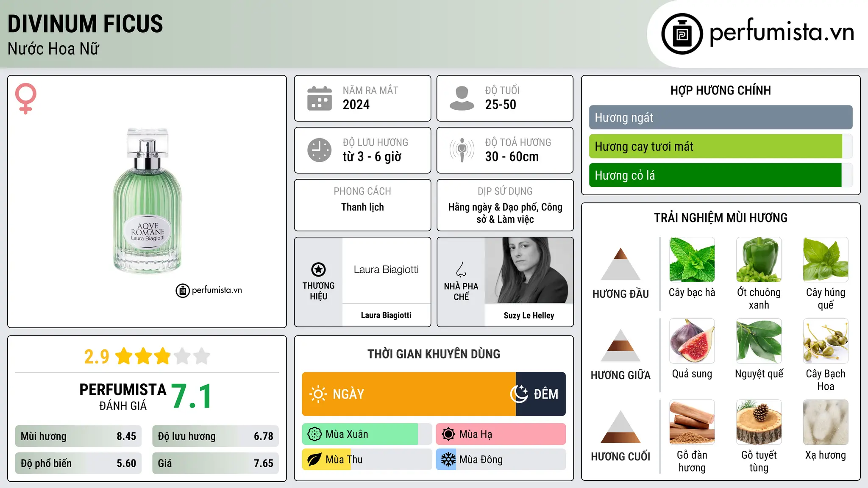Click the fifth grey rating star
Viewport: 868px width, 488px height.
click(x=202, y=356)
